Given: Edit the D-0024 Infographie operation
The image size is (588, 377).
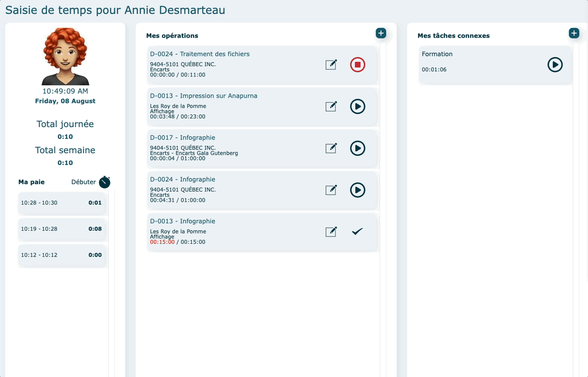Looking at the screenshot, I should tap(331, 190).
